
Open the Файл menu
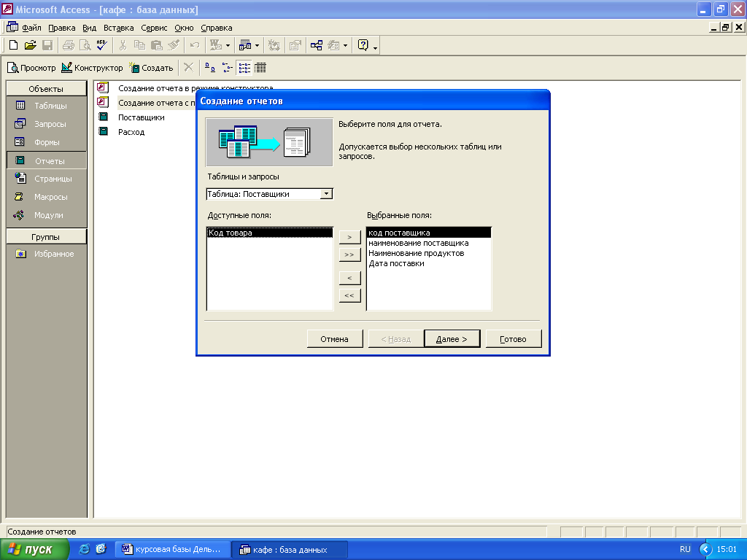click(x=32, y=28)
